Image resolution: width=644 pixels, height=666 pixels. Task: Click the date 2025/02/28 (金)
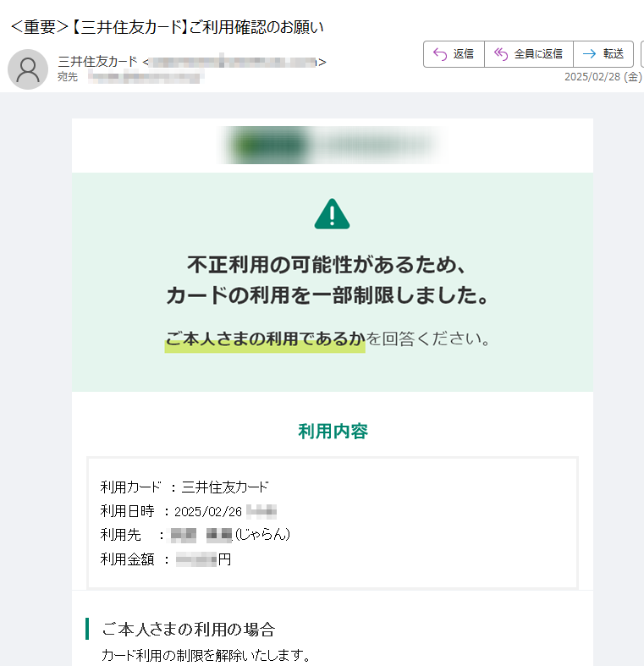tap(603, 77)
